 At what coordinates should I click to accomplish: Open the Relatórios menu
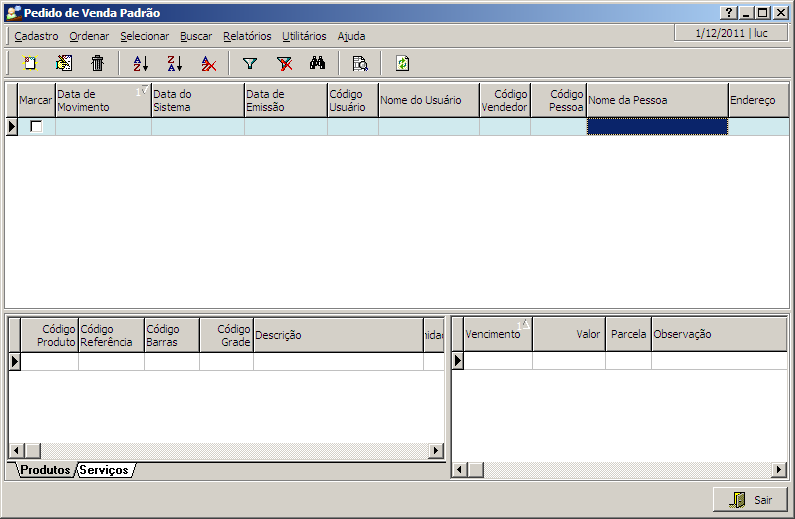[x=247, y=36]
